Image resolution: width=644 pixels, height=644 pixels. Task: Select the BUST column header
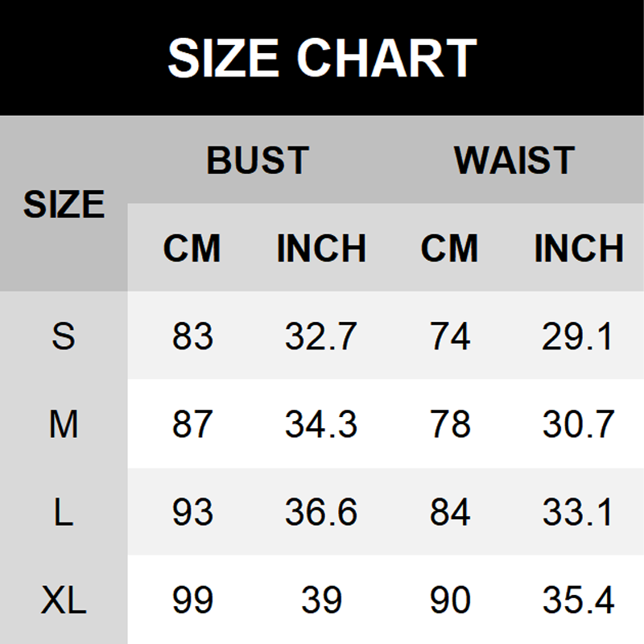point(258,160)
